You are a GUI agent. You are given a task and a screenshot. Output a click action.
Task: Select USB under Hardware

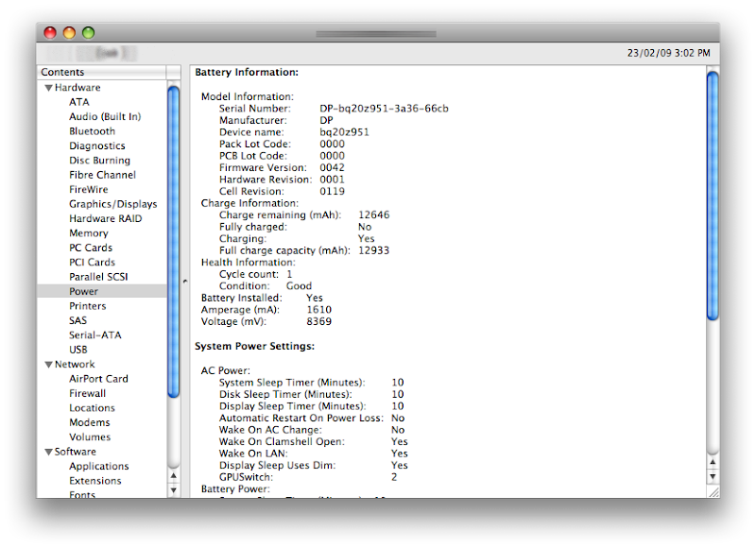pyautogui.click(x=78, y=350)
